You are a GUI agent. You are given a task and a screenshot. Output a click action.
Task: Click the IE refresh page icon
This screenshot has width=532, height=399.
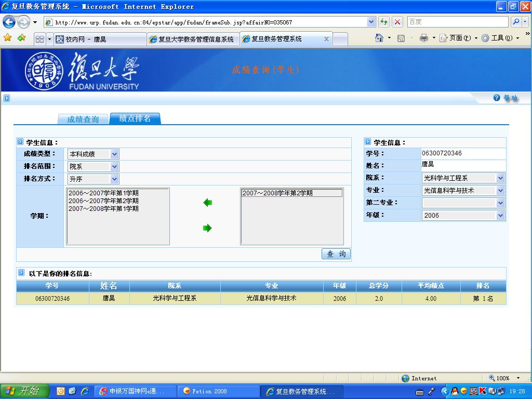(x=384, y=22)
